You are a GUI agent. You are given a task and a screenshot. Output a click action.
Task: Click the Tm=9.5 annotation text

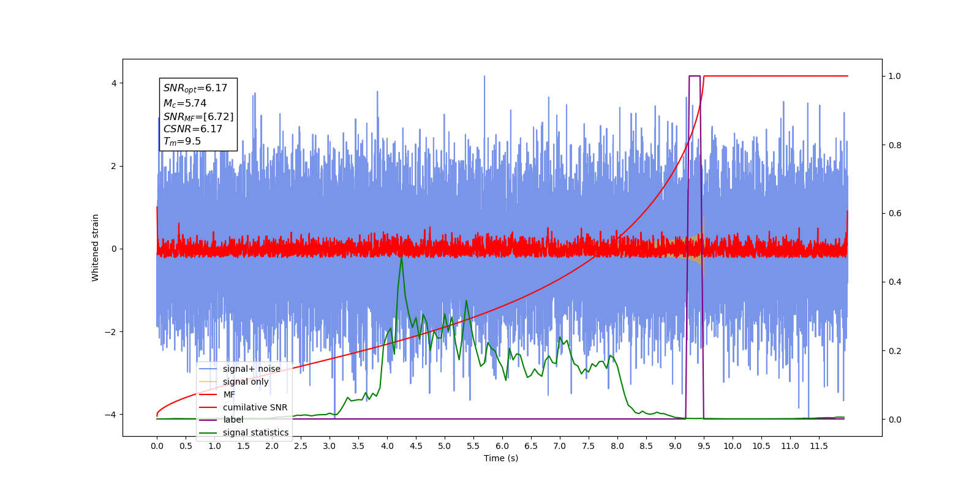(x=182, y=141)
